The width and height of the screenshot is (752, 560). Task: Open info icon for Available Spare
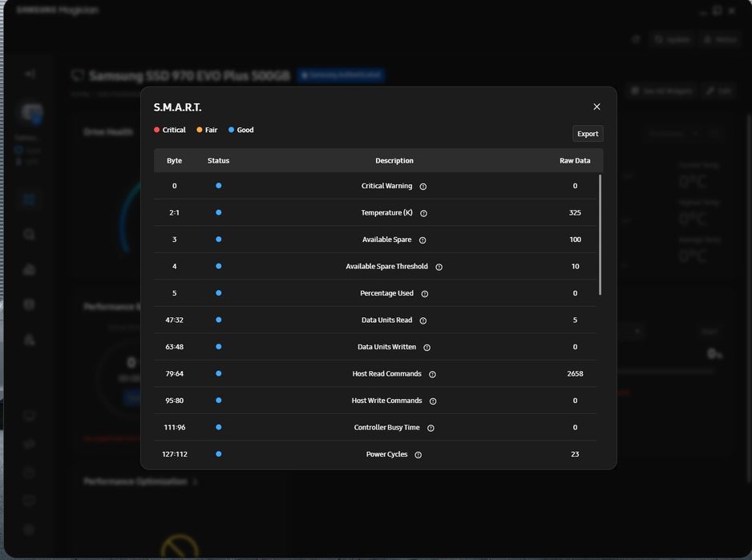click(422, 240)
